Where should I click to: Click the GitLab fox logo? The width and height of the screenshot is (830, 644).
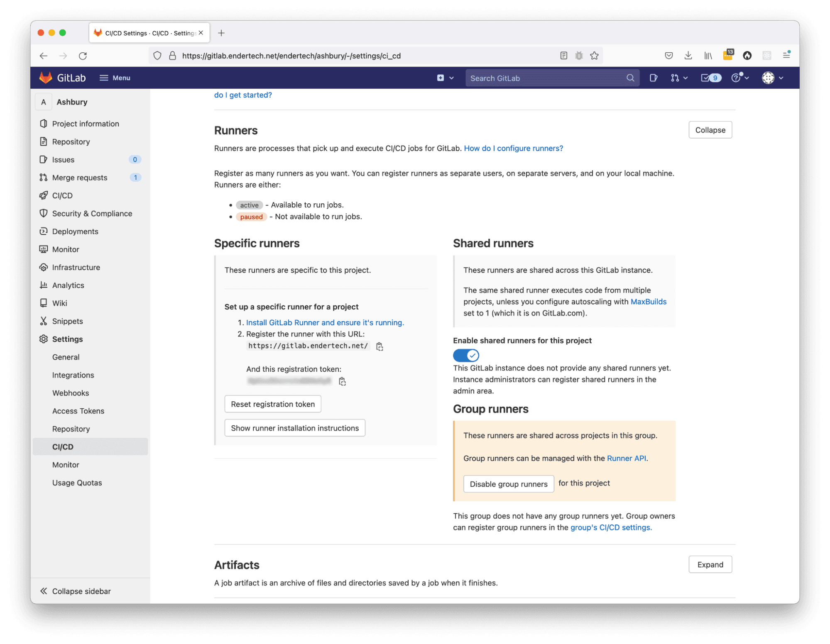pyautogui.click(x=46, y=78)
